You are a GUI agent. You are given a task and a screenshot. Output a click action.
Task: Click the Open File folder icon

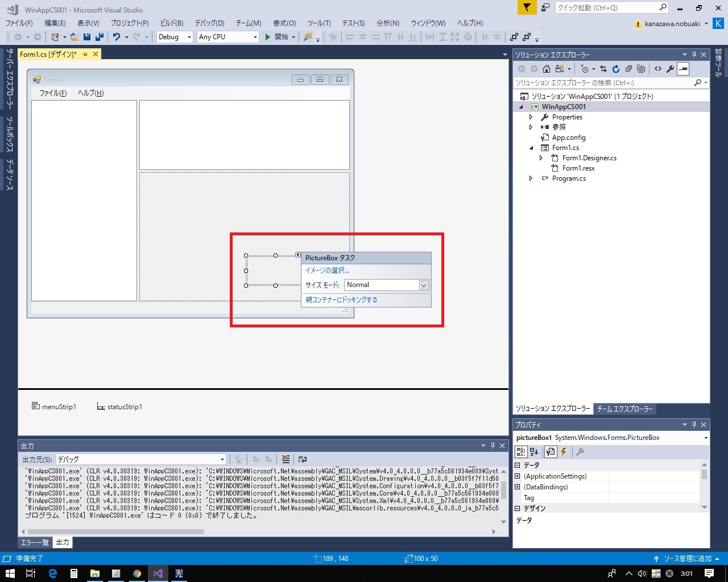tap(75, 37)
